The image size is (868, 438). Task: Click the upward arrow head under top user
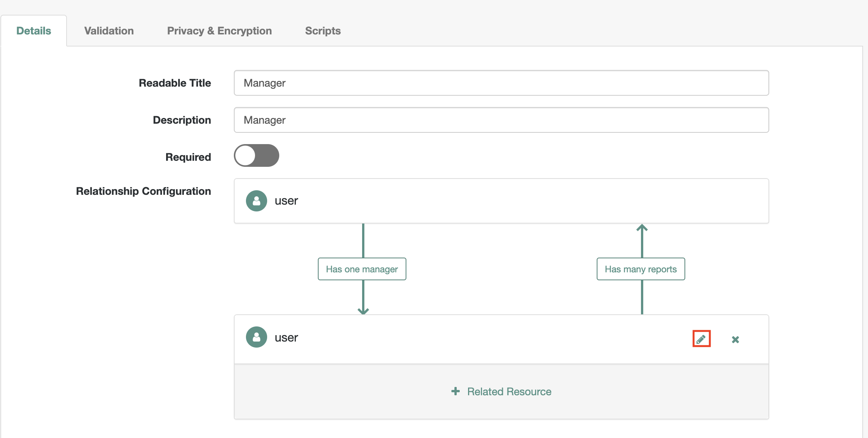(x=642, y=228)
